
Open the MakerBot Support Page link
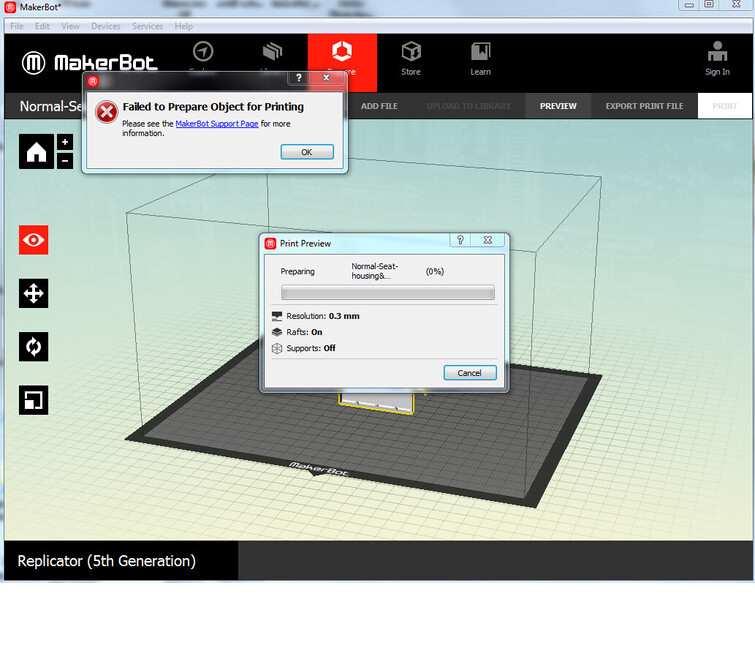click(x=217, y=124)
